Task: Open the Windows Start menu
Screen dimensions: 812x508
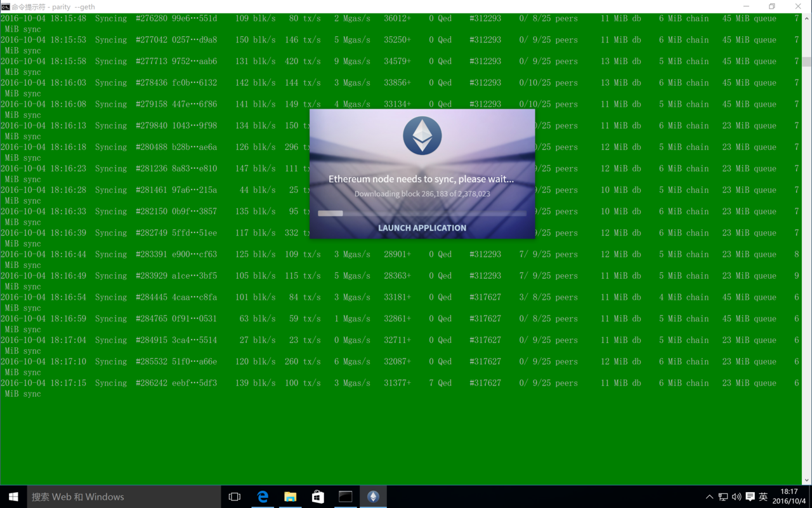Action: click(x=13, y=497)
